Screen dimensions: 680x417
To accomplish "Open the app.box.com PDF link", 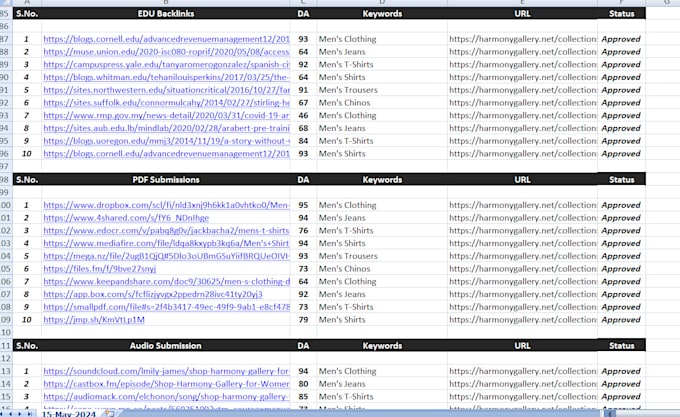I will (153, 294).
